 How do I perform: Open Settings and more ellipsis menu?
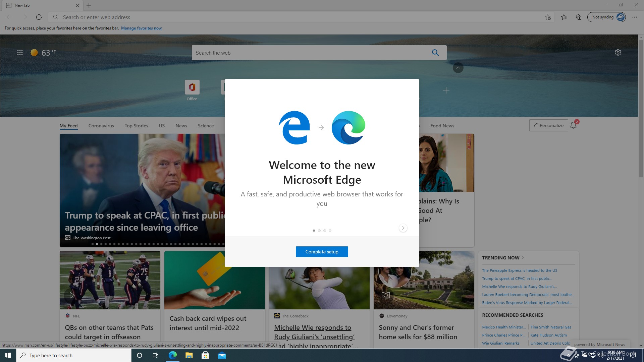tap(634, 17)
